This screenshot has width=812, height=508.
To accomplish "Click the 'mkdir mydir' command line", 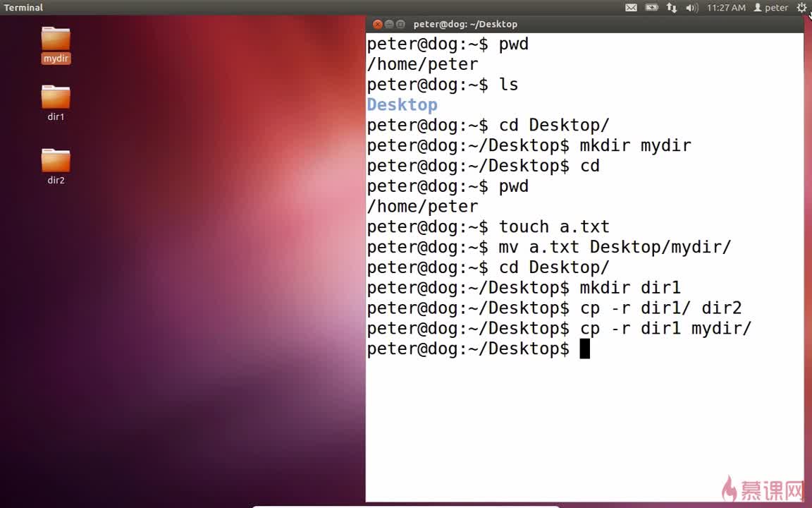I will (x=529, y=145).
